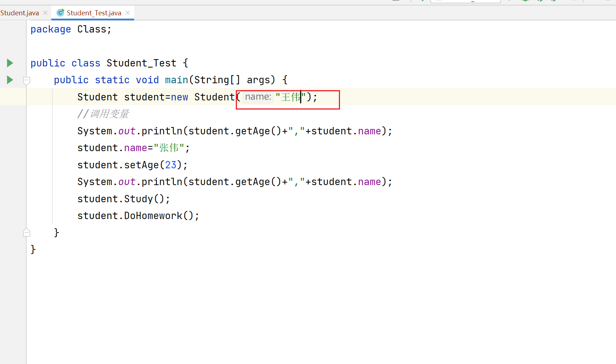Click 'setAge' method call

[141, 165]
